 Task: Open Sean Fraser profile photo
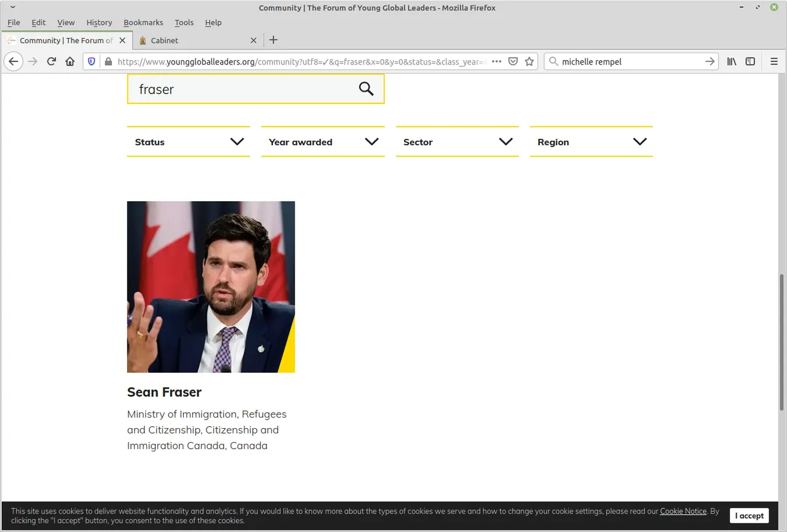211,287
